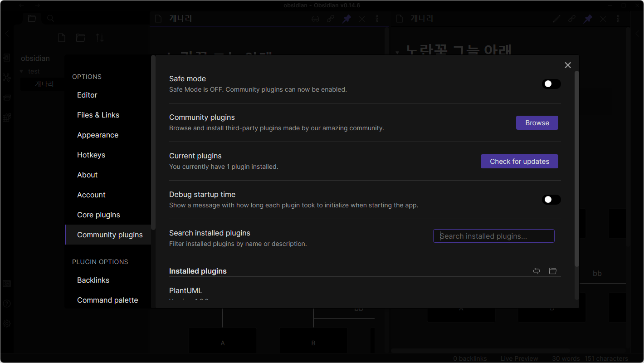644x363 pixels.
Task: Toggle pin icon in left note pane header
Action: 346,19
